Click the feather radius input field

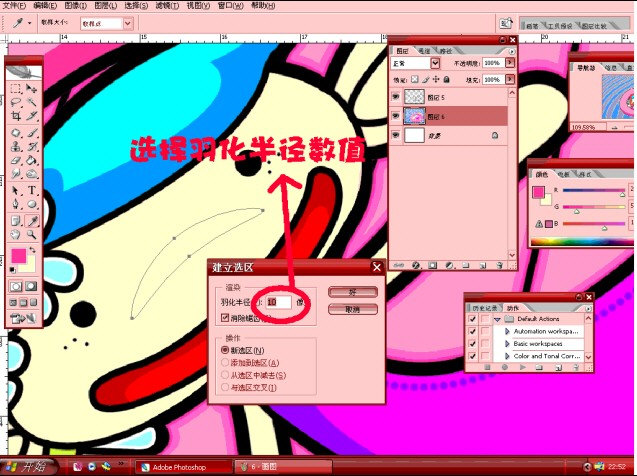tap(279, 302)
